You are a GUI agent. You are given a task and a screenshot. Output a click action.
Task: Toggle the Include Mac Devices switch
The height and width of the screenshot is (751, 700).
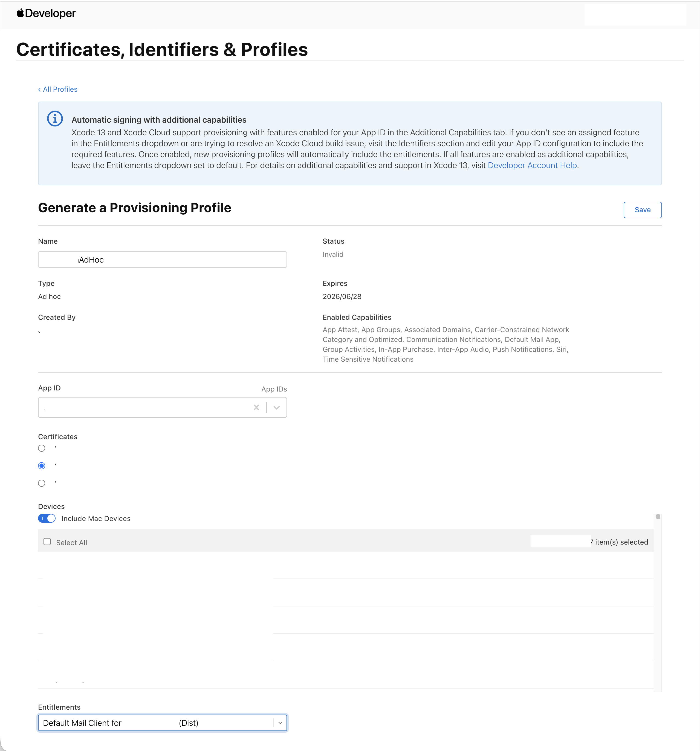coord(47,518)
